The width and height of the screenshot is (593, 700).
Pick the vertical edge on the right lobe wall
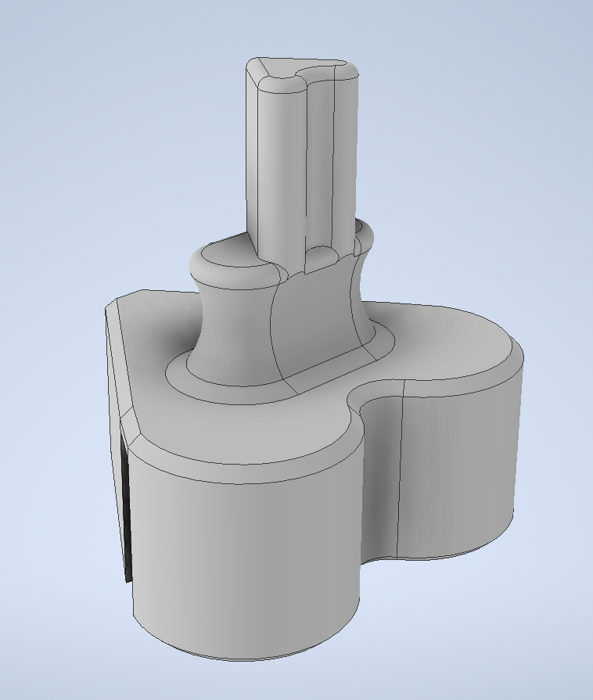click(x=401, y=469)
